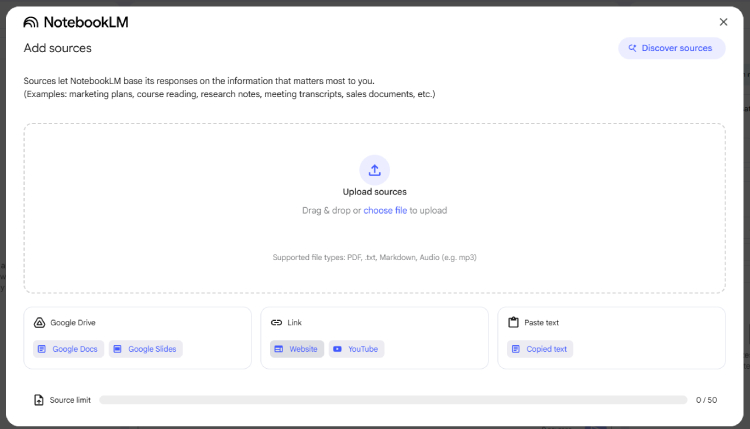Add a Website link source

coord(297,349)
